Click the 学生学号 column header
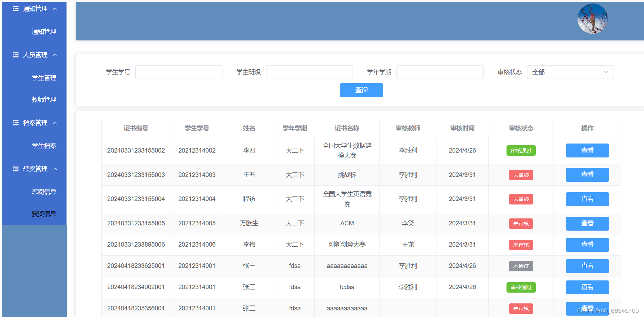644x317 pixels. click(x=197, y=128)
